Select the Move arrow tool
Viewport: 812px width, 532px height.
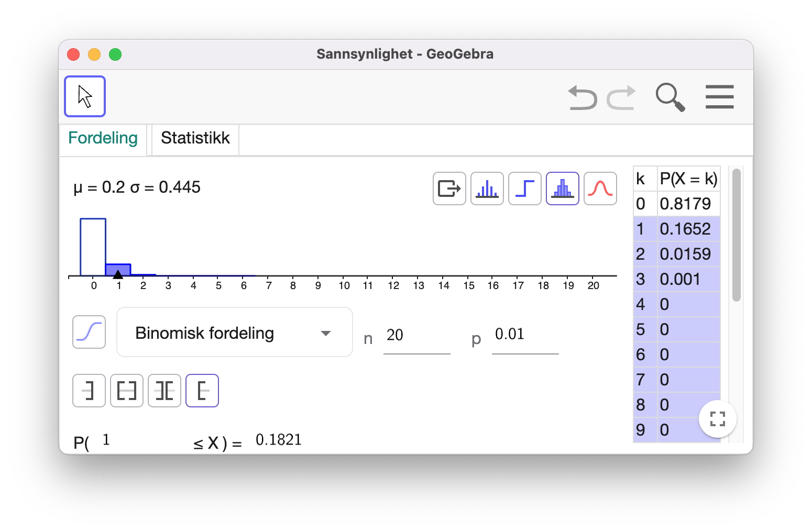click(85, 96)
